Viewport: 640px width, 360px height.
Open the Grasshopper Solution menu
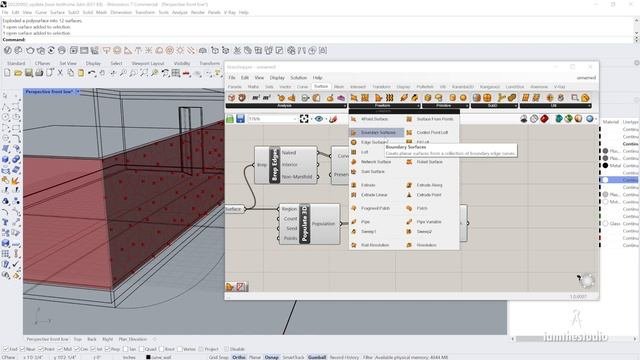298,78
